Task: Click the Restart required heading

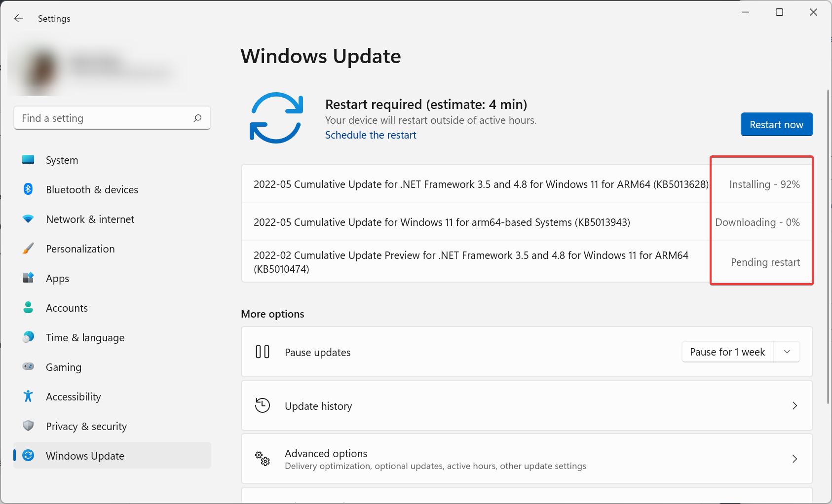Action: point(426,104)
